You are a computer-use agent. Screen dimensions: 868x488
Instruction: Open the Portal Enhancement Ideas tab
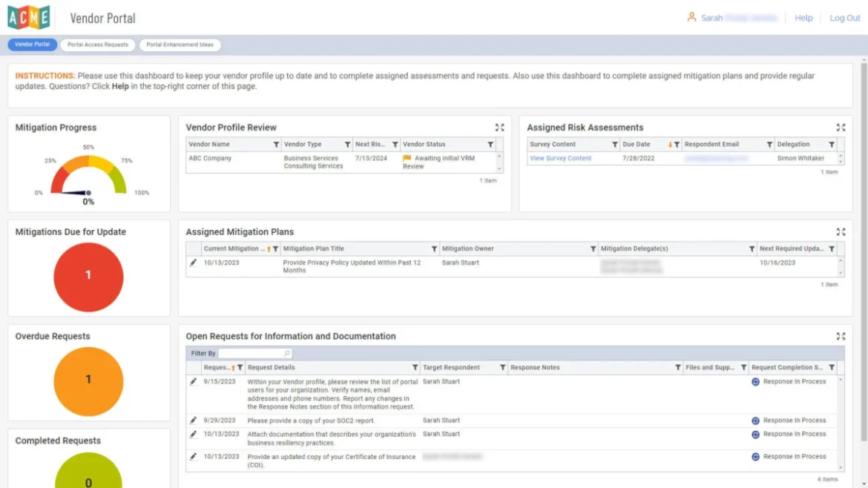coord(180,44)
